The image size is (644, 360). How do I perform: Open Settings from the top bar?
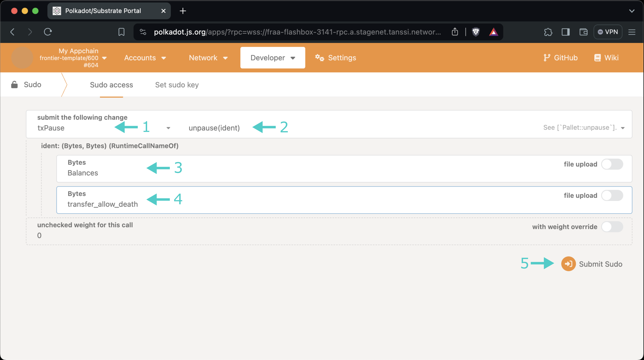point(335,58)
